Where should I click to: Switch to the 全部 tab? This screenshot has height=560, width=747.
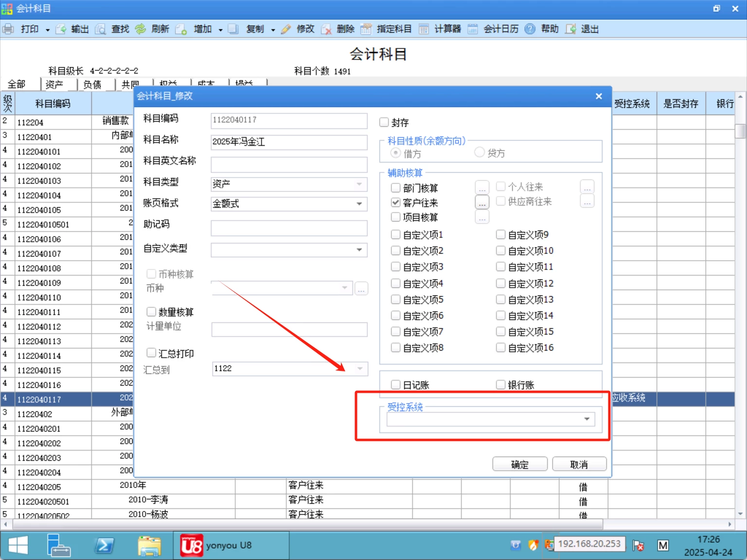click(x=17, y=84)
